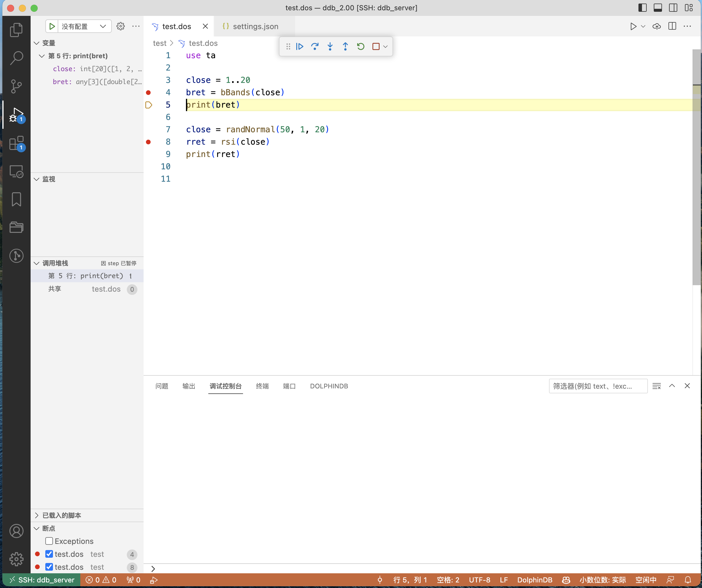Click the Step Out debug icon
The width and height of the screenshot is (702, 588).
[345, 46]
